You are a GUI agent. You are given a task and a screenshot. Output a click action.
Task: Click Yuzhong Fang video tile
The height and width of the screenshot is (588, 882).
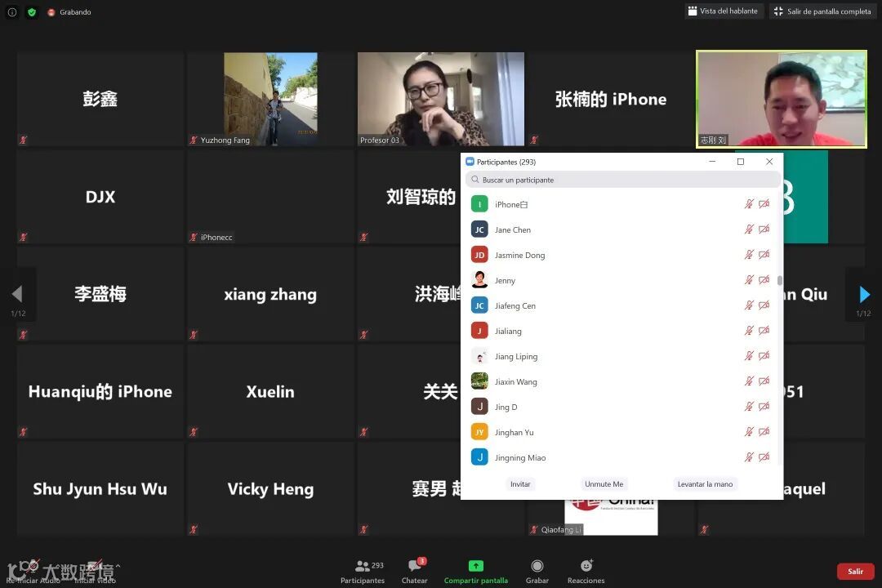[x=270, y=99]
